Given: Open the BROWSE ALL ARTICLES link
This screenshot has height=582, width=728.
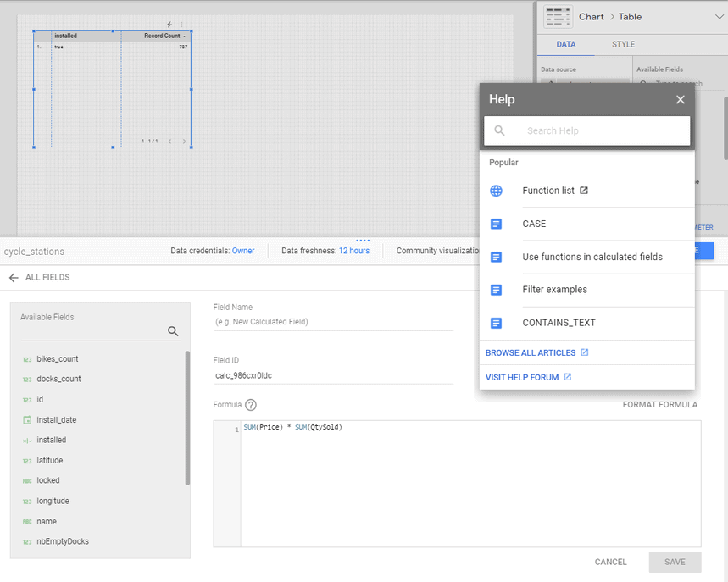Looking at the screenshot, I should (x=536, y=352).
